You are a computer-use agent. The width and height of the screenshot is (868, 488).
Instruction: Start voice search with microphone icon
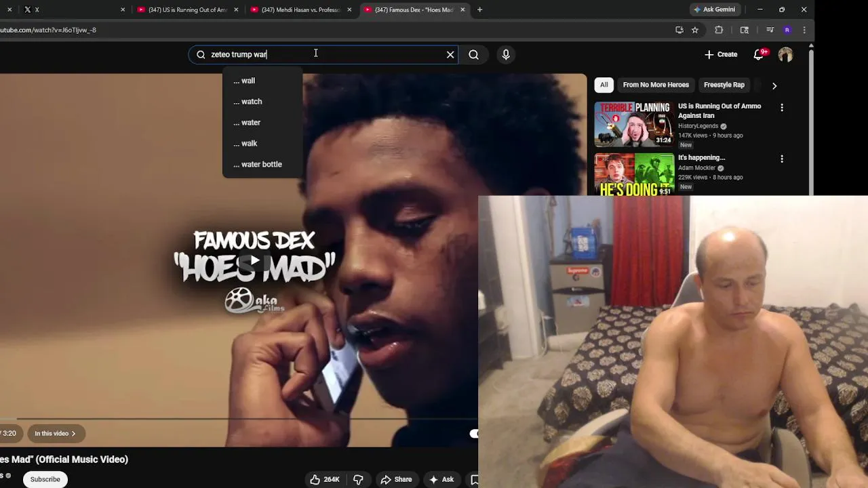(x=506, y=55)
